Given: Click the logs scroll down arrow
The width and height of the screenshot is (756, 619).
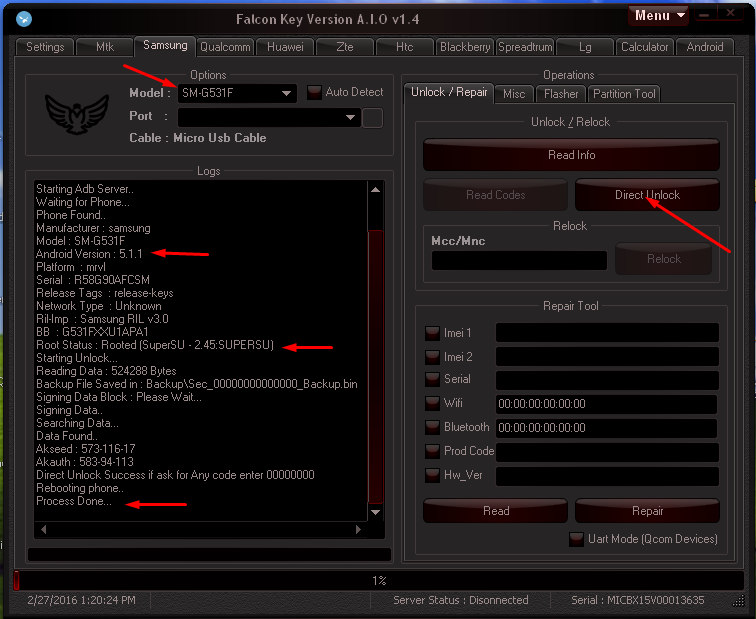Looking at the screenshot, I should 376,512.
